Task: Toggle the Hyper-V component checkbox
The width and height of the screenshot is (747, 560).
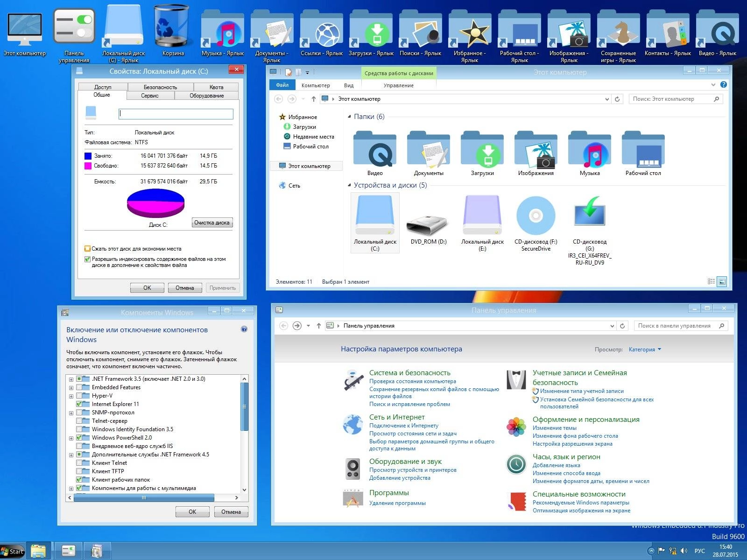Action: [79, 396]
